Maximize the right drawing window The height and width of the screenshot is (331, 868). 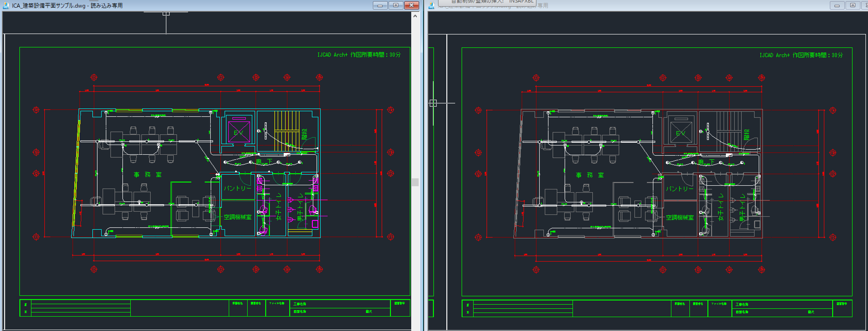click(853, 5)
